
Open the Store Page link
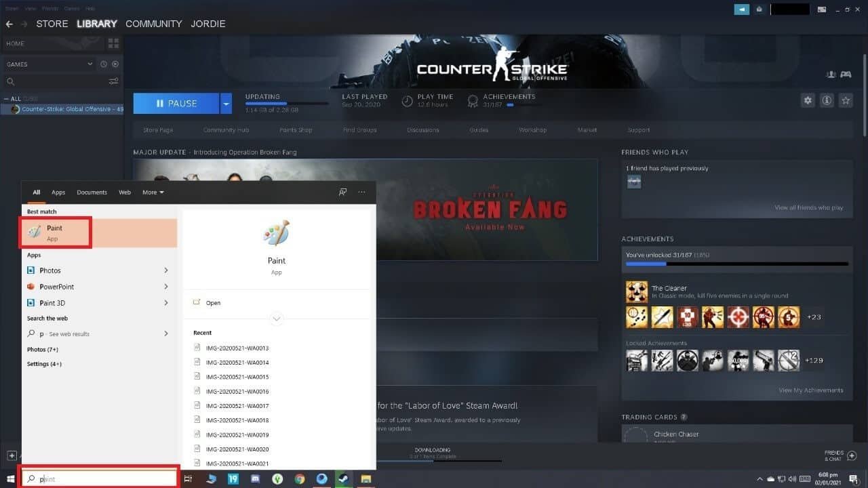click(158, 130)
